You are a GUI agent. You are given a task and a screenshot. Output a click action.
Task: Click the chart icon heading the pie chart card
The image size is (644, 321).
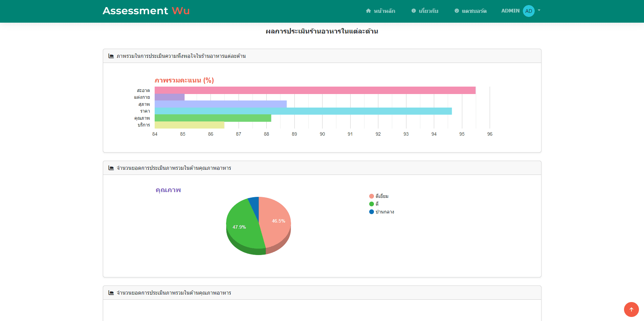(111, 168)
